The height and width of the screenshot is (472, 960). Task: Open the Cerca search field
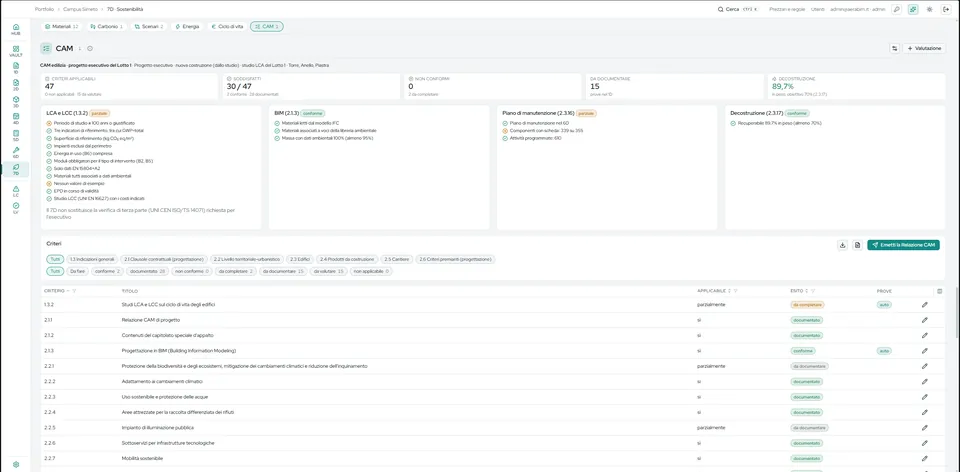[x=738, y=9]
